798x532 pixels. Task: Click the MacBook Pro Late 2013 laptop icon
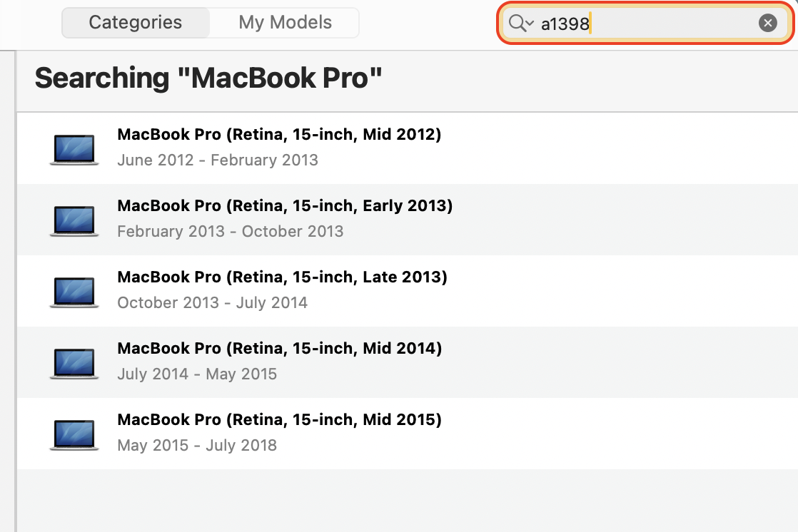[x=74, y=290]
